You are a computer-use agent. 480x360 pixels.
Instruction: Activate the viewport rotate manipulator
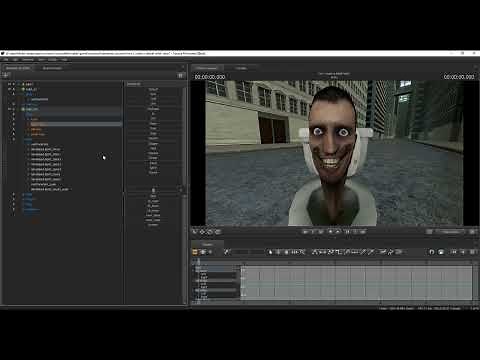tap(210, 231)
